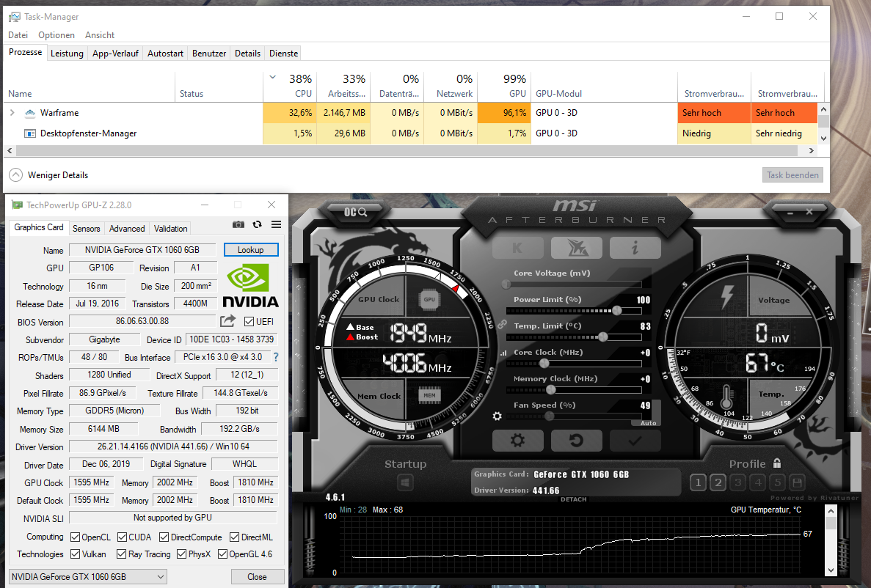Click Temp. Limit slider handle

pyautogui.click(x=602, y=337)
